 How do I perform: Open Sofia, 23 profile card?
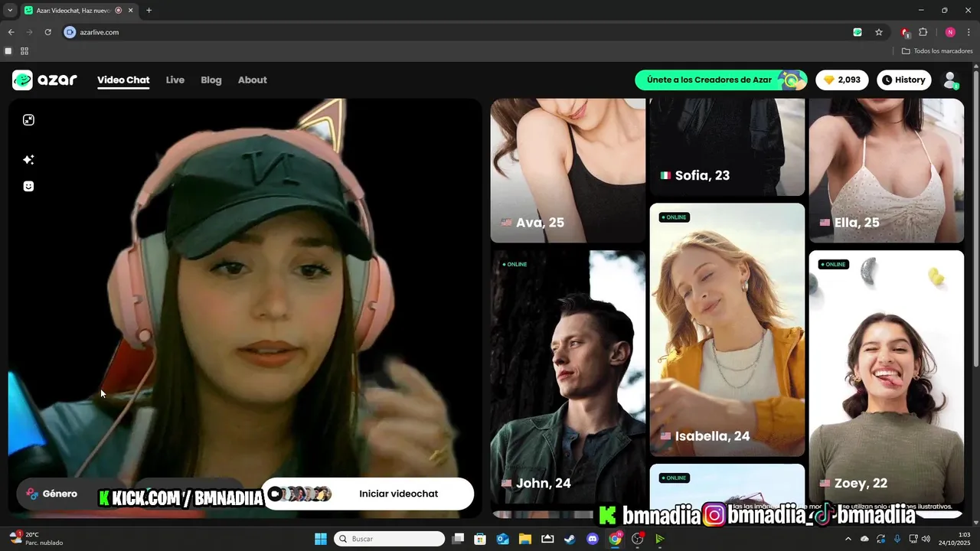(727, 147)
